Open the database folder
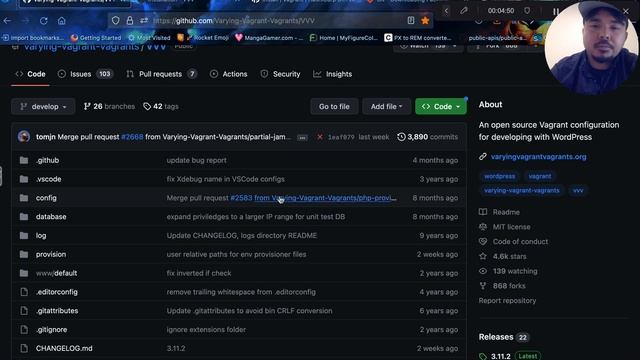 pos(51,217)
